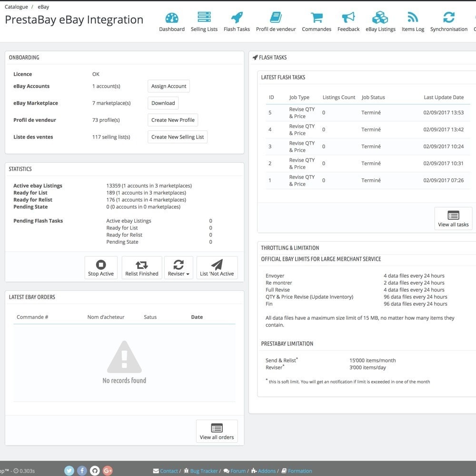Click the Pending Flash Tasks label

coord(38,221)
